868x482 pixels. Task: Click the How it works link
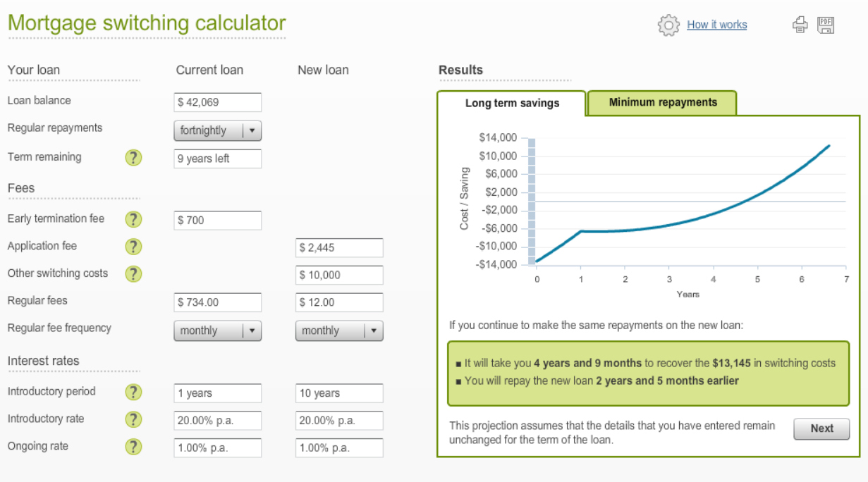716,25
